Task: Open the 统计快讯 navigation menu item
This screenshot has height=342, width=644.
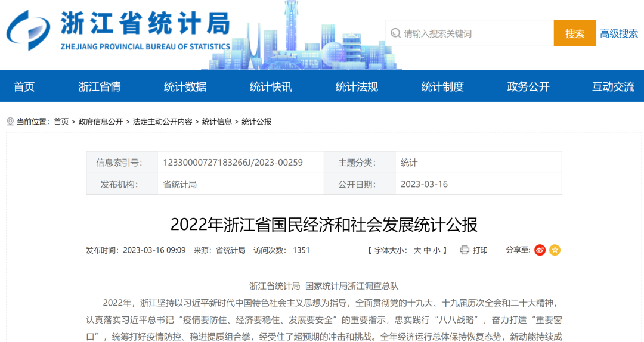Action: click(271, 86)
